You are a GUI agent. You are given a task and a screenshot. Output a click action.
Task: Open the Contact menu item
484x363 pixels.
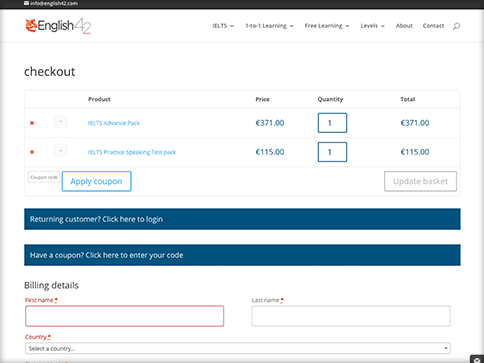[x=433, y=26]
